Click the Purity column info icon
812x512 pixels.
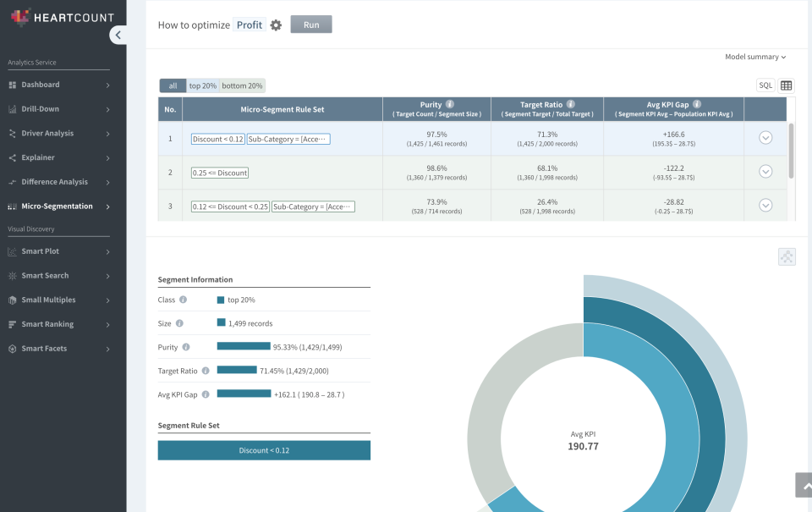point(450,104)
